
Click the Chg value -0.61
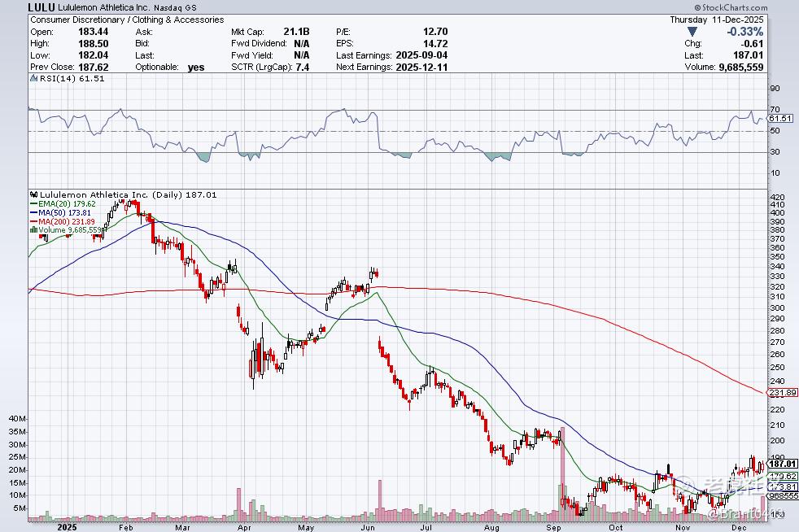point(752,43)
